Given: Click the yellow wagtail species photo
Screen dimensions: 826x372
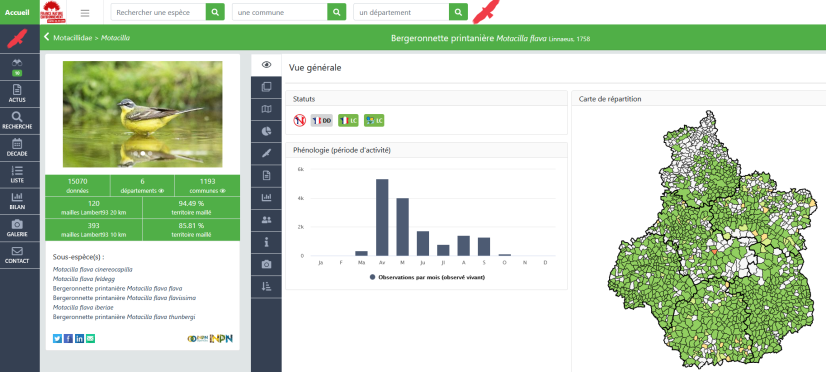Looking at the screenshot, I should click(142, 114).
